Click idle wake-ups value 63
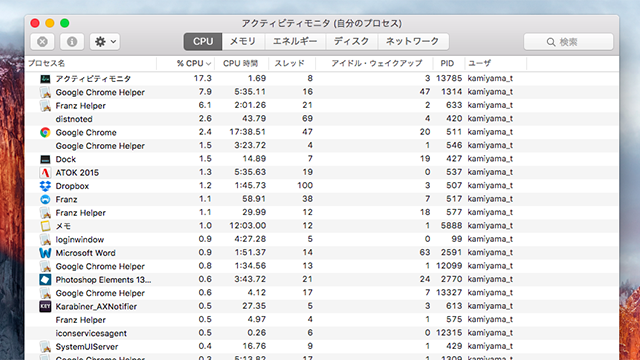Viewport: 640px width, 360px height. [x=424, y=252]
